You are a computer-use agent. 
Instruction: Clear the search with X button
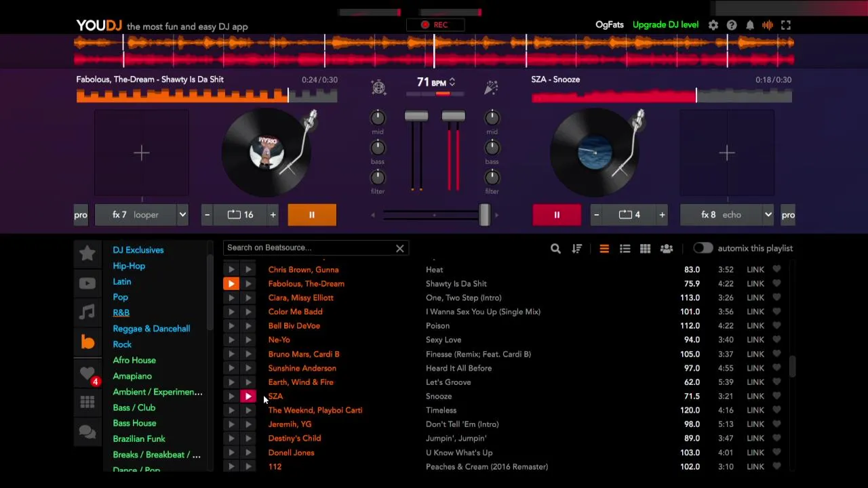(x=400, y=248)
